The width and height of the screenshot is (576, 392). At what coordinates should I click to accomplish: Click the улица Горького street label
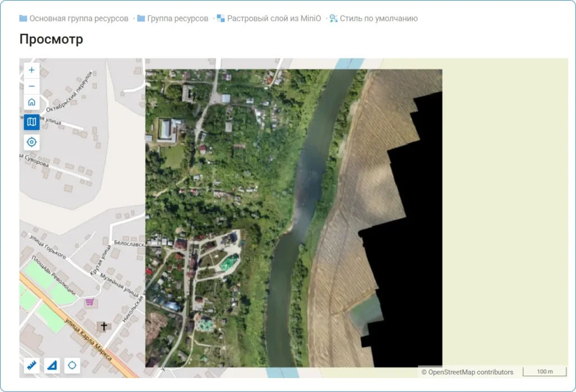pyautogui.click(x=48, y=246)
